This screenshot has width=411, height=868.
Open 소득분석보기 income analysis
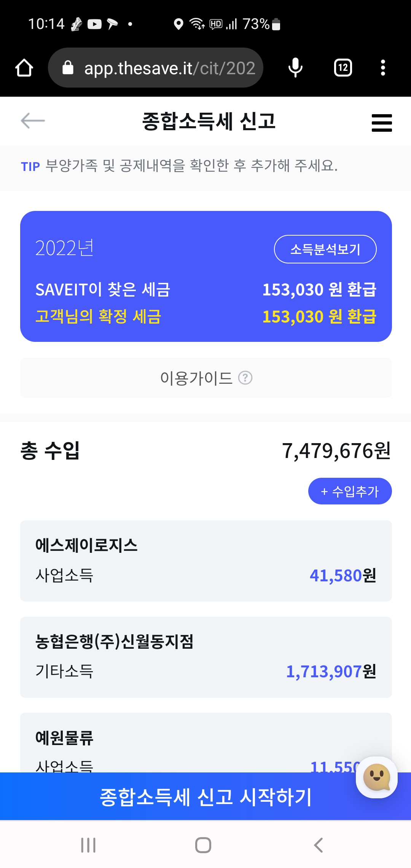[x=325, y=249]
